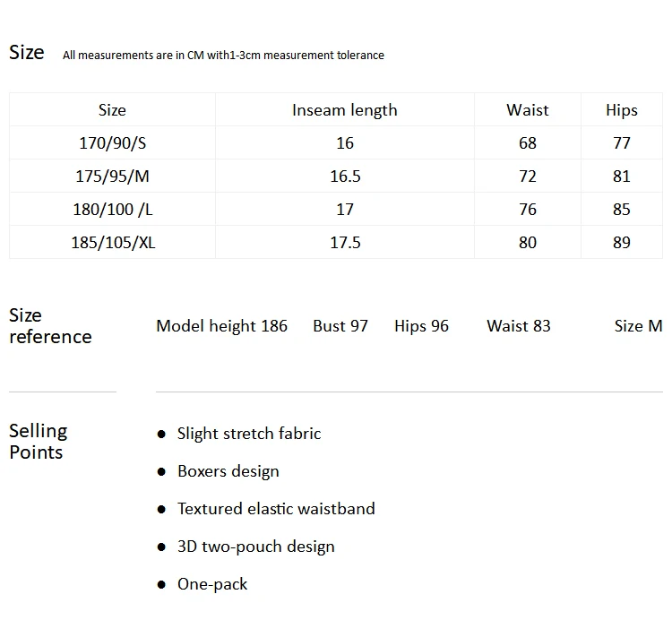Click the Waist 83 reference value

[518, 326]
